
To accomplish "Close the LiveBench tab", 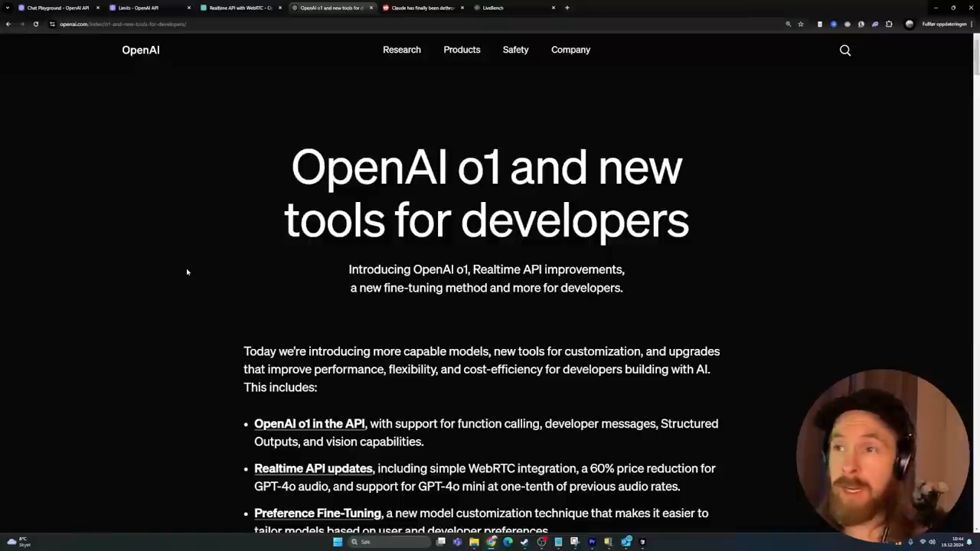I will (554, 8).
